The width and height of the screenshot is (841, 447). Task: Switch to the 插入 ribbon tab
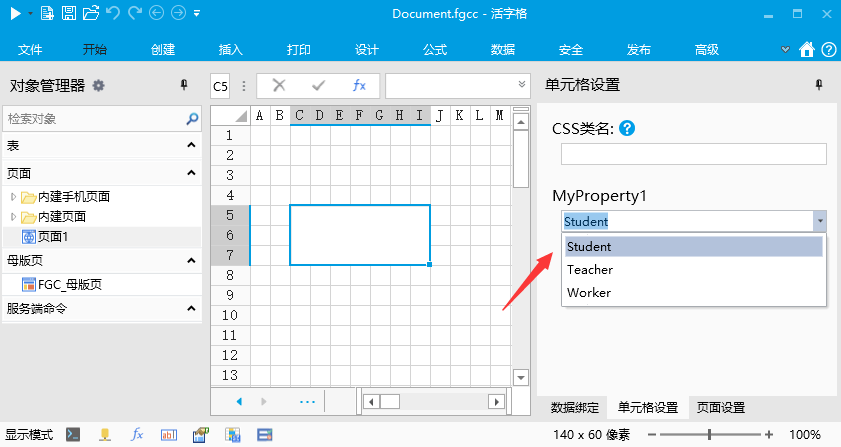tap(231, 49)
